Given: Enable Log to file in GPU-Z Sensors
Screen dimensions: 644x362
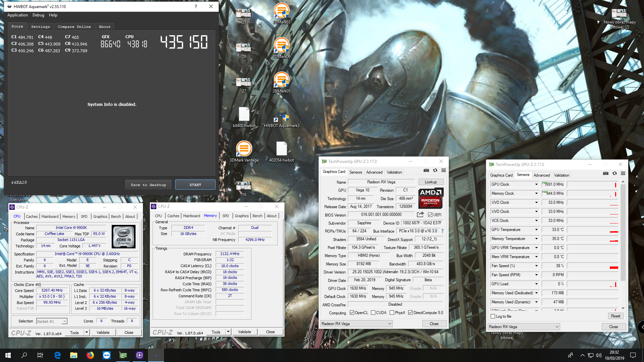Looking at the screenshot, I should coord(493,316).
